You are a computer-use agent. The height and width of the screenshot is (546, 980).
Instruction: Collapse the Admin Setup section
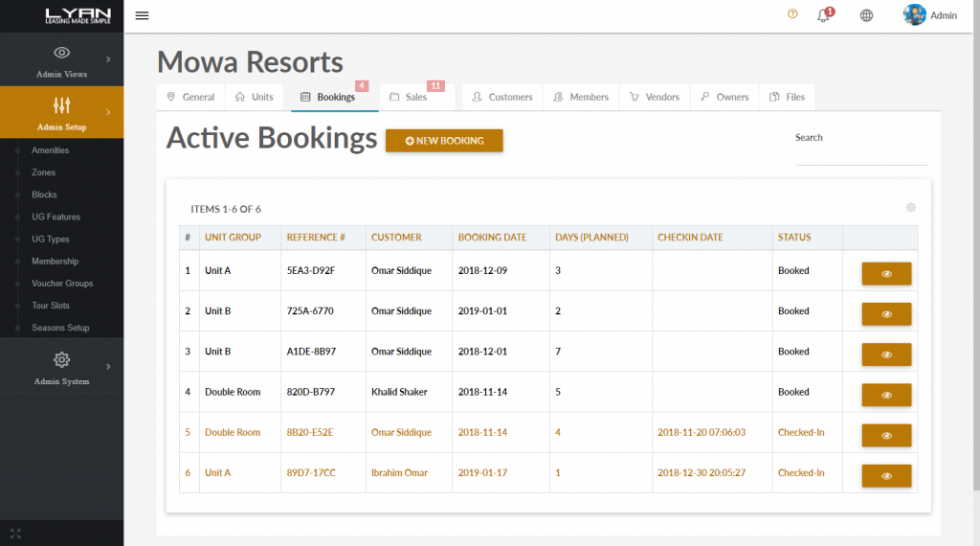coord(62,112)
